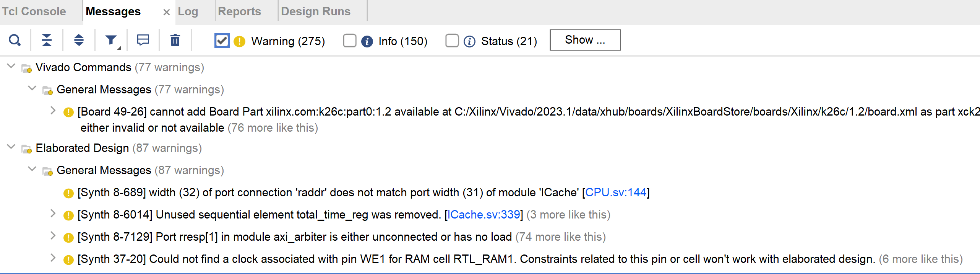Uncheck the Warning (275) checkbox

(222, 41)
